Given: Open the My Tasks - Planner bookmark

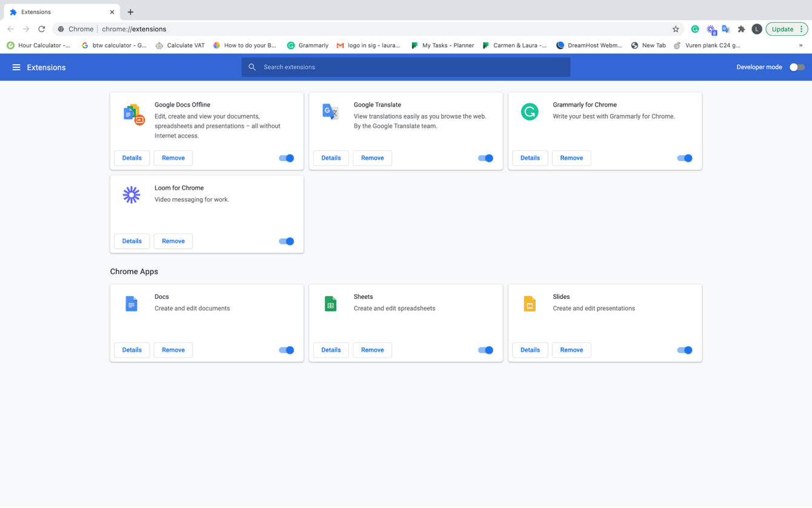Looking at the screenshot, I should 442,45.
